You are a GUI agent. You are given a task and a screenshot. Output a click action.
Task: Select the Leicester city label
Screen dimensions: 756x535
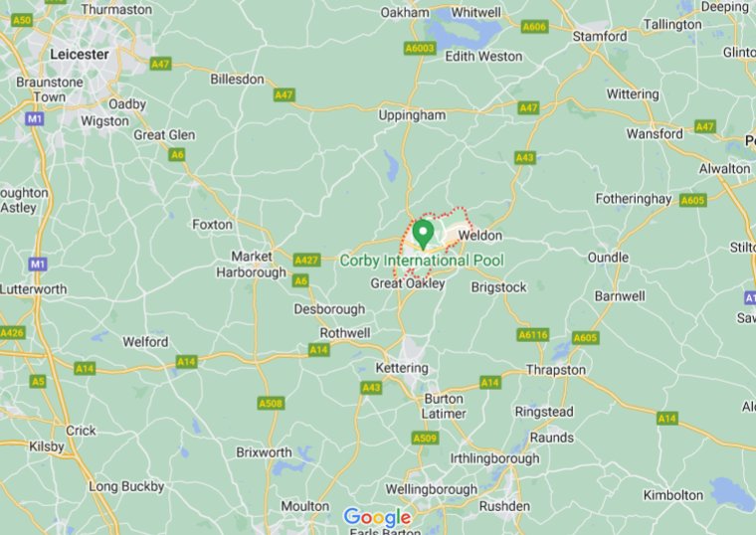pos(80,54)
